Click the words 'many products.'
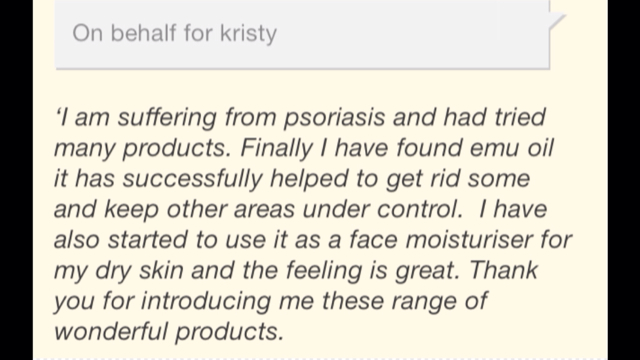The width and height of the screenshot is (640, 360). (142, 149)
